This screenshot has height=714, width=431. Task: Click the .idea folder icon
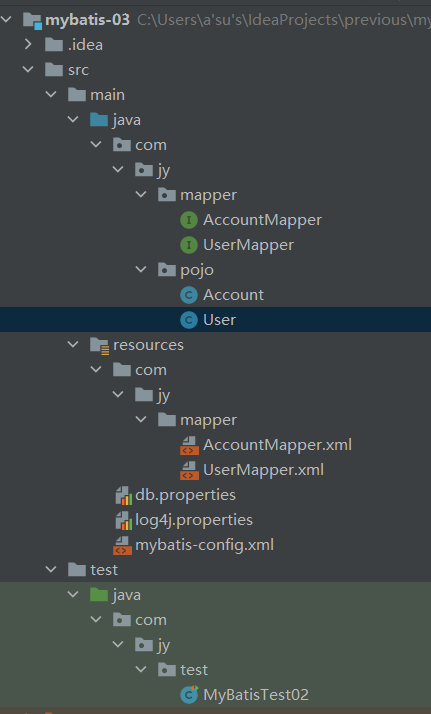(54, 45)
